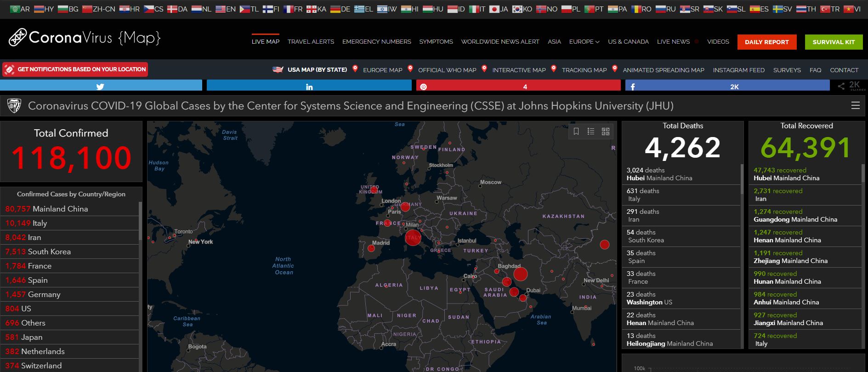This screenshot has width=868, height=372.
Task: Share the page on LinkedIn
Action: 309,86
